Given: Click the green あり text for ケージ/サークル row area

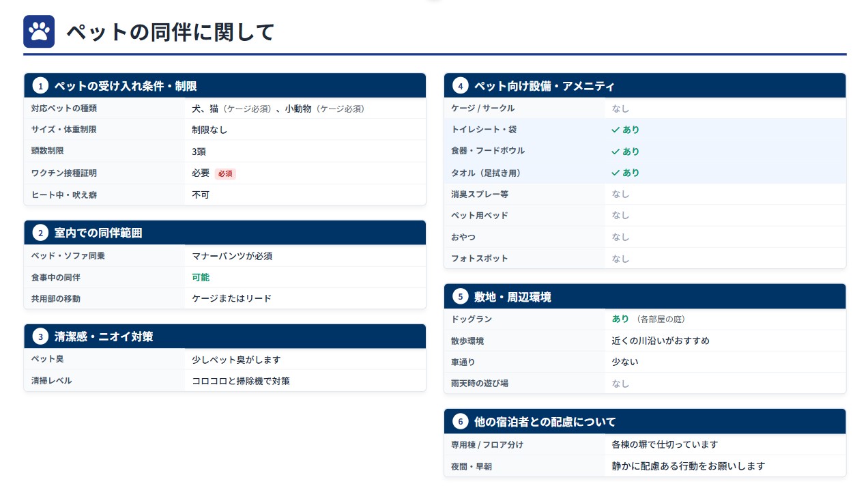Looking at the screenshot, I should point(620,107).
